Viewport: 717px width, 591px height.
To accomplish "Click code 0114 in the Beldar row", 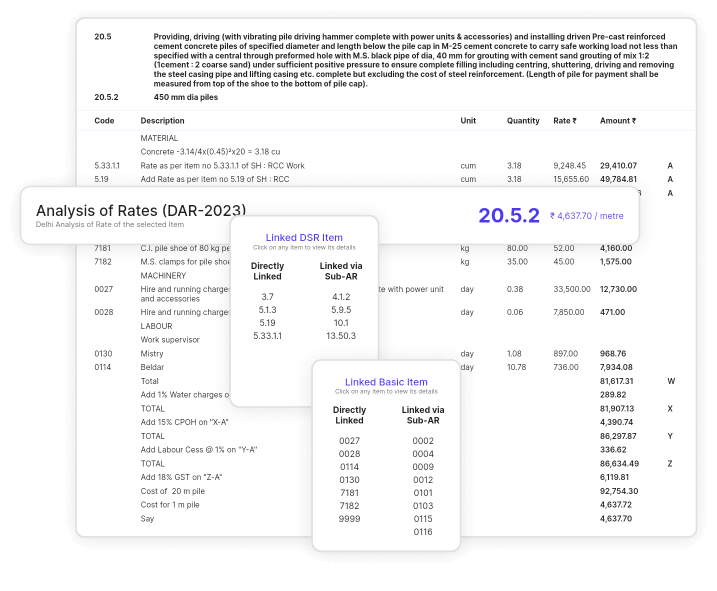I will 103,367.
